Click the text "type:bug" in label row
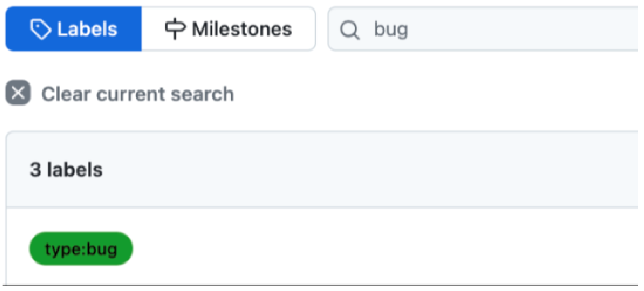The image size is (644, 291). (81, 249)
